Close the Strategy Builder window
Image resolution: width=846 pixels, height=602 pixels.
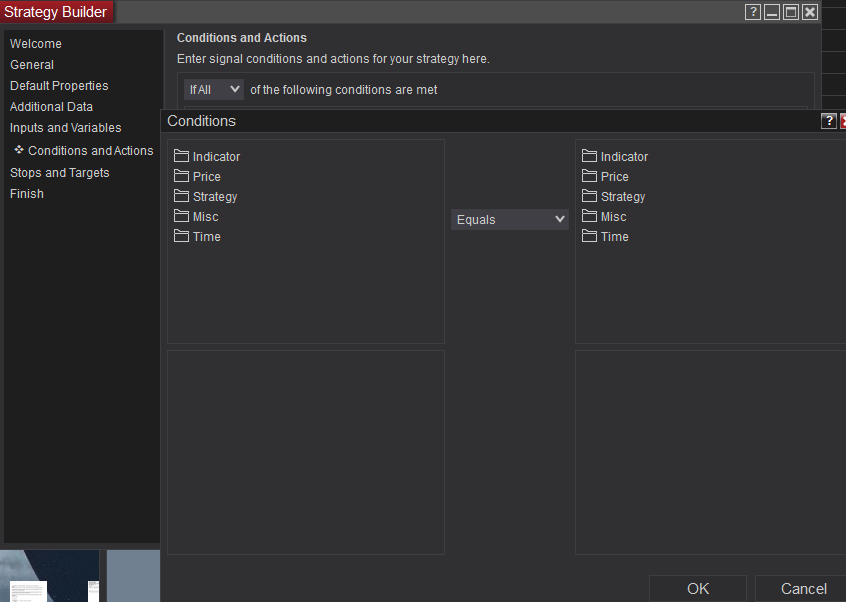point(810,12)
